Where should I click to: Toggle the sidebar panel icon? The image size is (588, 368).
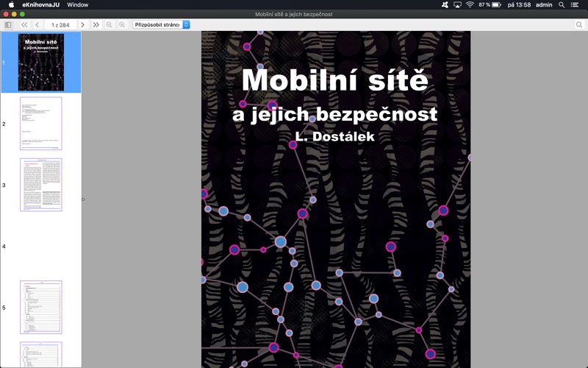click(8, 25)
